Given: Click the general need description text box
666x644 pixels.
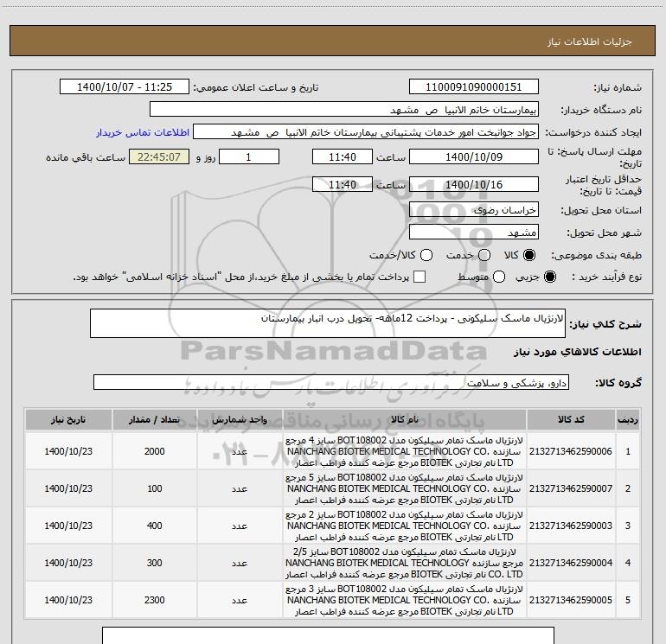Looking at the screenshot, I should [x=328, y=323].
